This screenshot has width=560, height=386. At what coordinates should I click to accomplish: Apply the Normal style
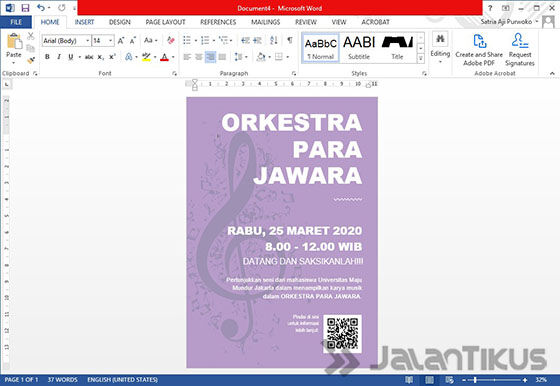pos(320,48)
